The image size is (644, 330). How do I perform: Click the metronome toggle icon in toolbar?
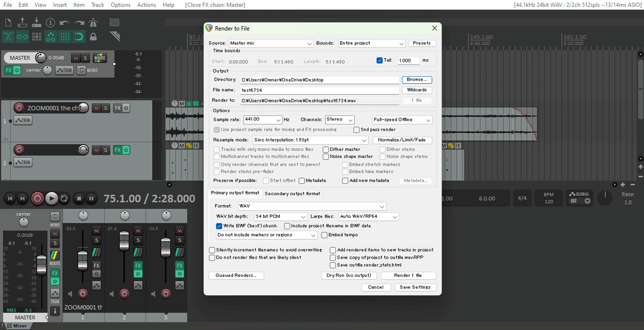tap(93, 23)
